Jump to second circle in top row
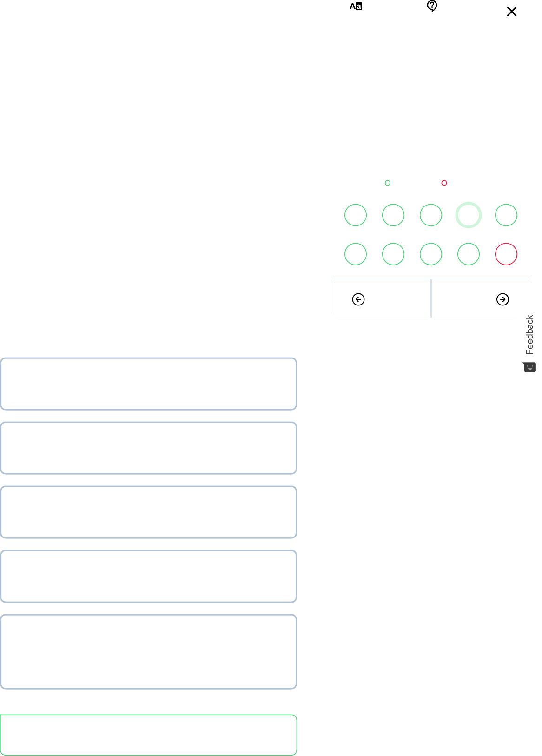Viewport: 542px width, 756px height. tap(393, 215)
